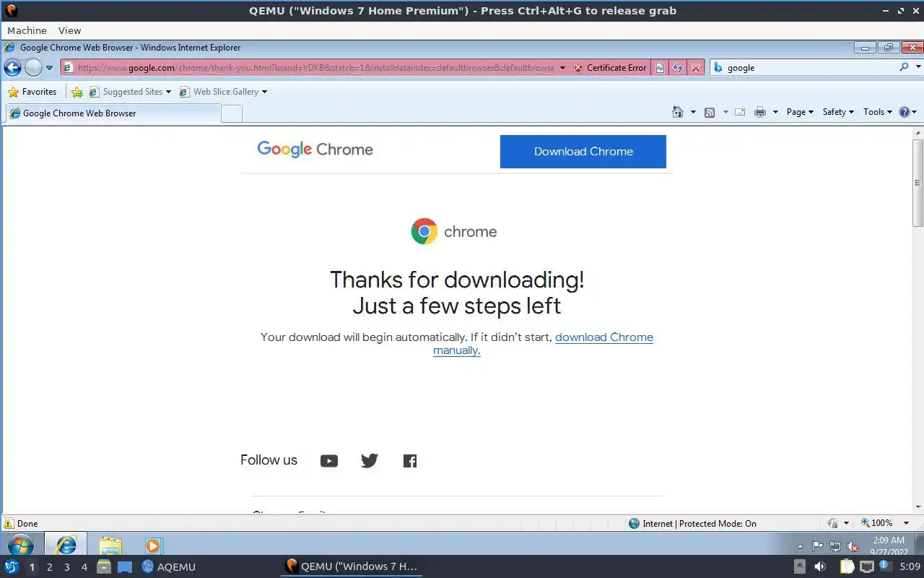Image resolution: width=924 pixels, height=578 pixels.
Task: Expand the address bar URL history dropdown
Action: coord(562,68)
